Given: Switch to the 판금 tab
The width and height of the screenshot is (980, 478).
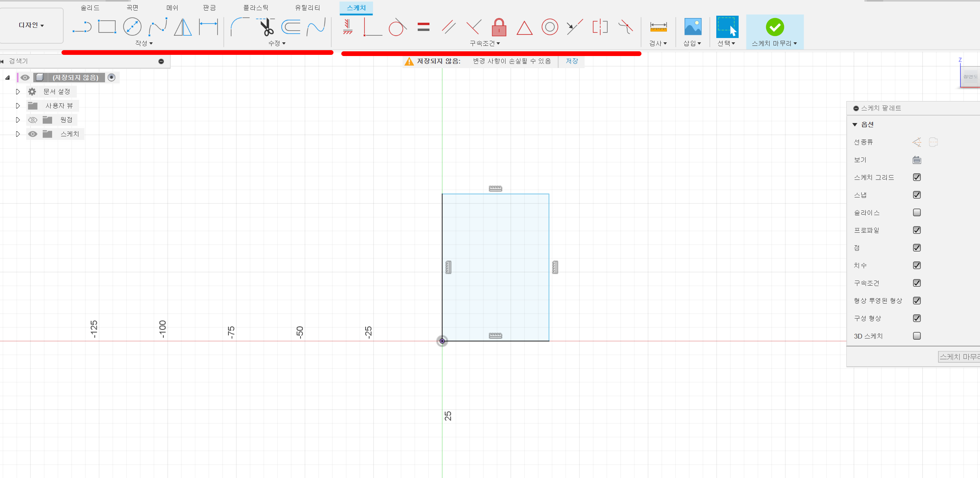Looking at the screenshot, I should pos(209,7).
